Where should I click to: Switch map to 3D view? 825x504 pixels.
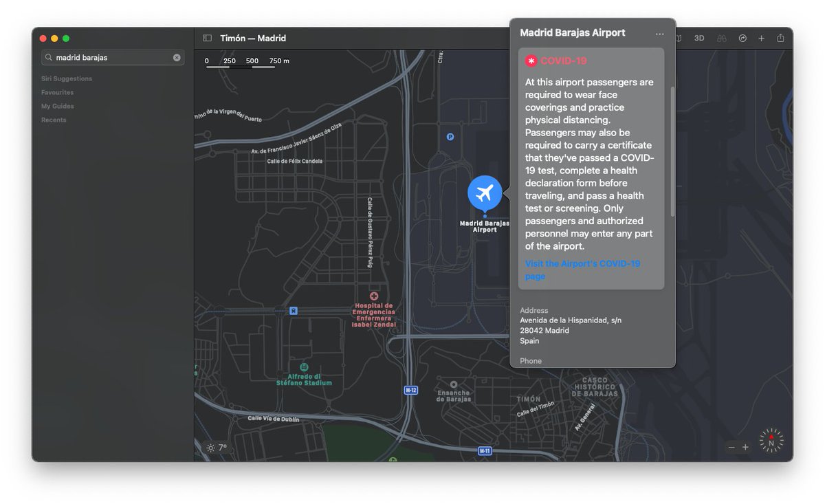[699, 39]
